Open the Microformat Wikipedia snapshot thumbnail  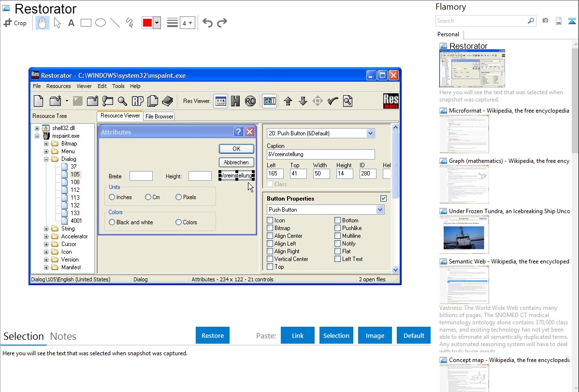click(464, 134)
